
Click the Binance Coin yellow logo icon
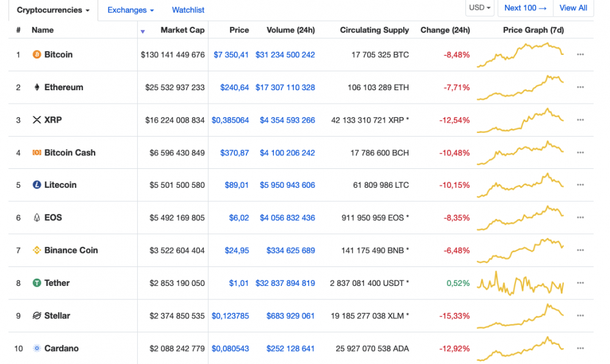(x=37, y=250)
